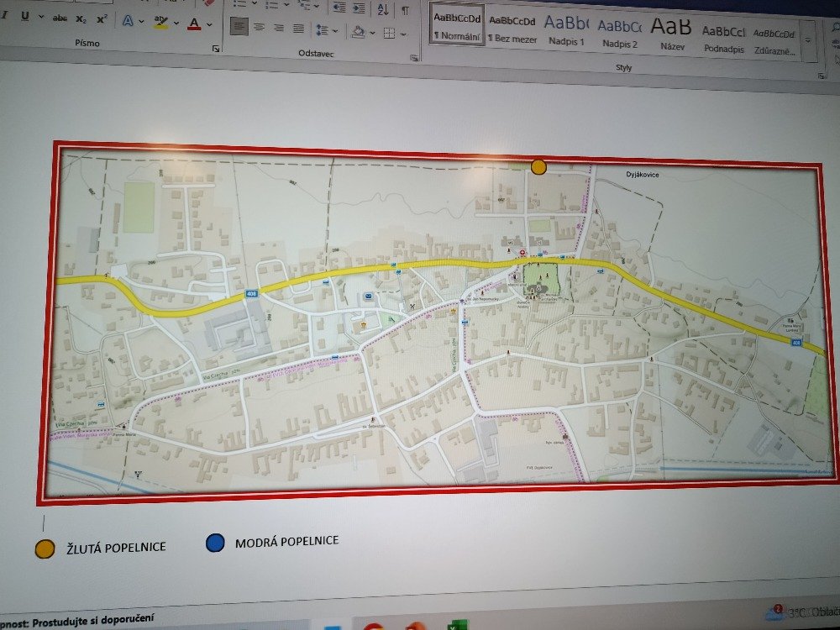
Task: Expand the line spacing options
Action: (x=326, y=31)
